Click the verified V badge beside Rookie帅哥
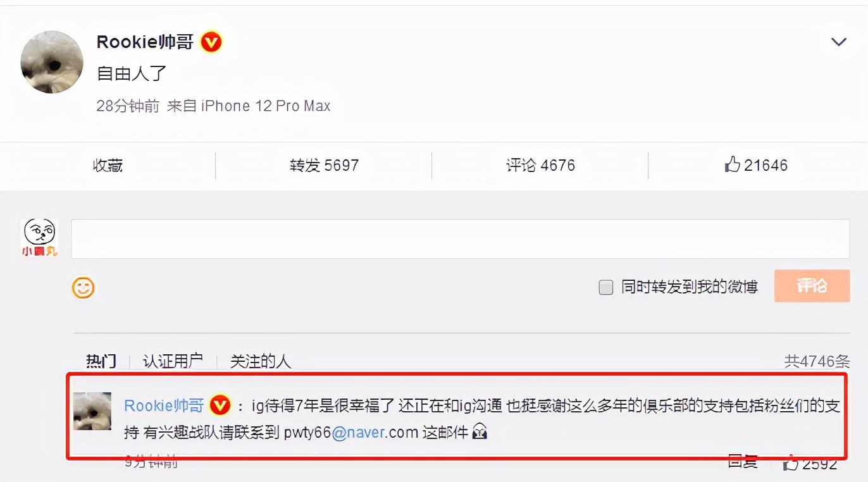Viewport: 868px width, 482px height. (211, 42)
